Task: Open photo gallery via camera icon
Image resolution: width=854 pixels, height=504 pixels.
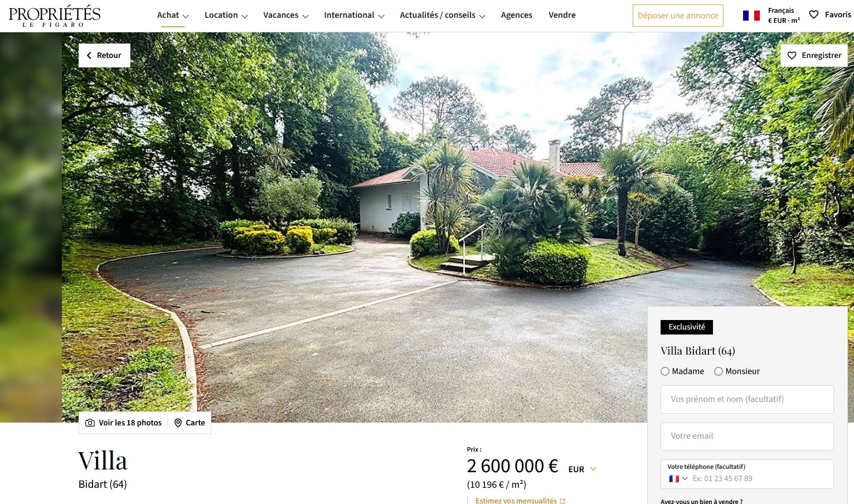Action: click(x=90, y=423)
